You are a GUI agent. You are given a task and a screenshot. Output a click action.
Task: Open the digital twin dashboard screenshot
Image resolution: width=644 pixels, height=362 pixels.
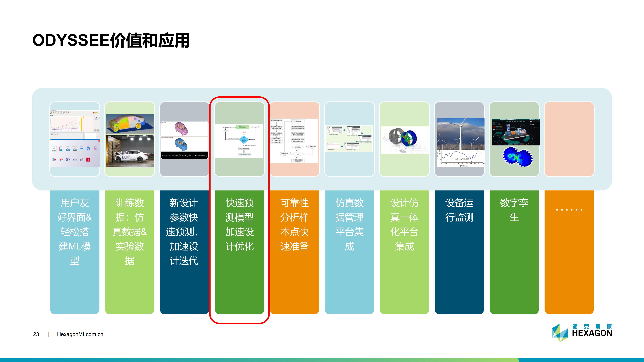[516, 132]
